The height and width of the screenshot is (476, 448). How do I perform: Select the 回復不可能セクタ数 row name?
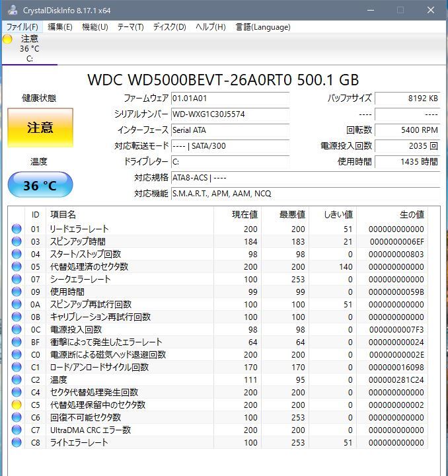pos(85,417)
